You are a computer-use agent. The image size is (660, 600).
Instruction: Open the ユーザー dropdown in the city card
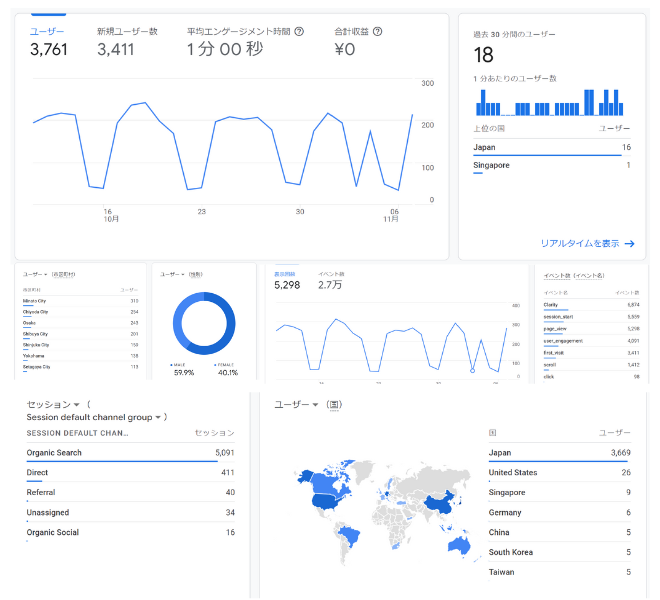pos(37,274)
